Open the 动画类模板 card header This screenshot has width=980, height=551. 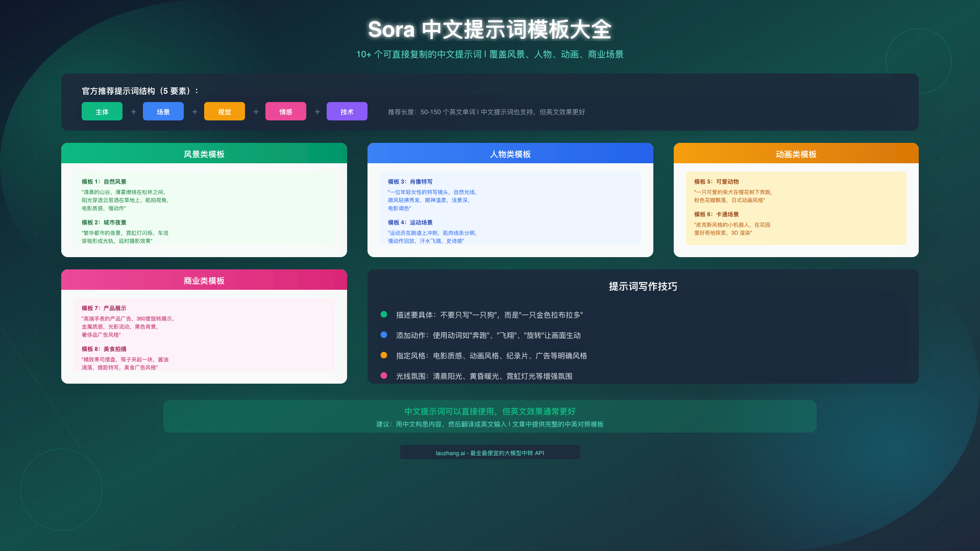pos(796,154)
